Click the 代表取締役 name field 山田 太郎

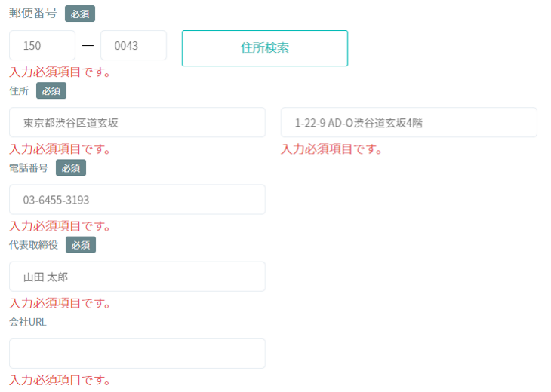tap(137, 277)
